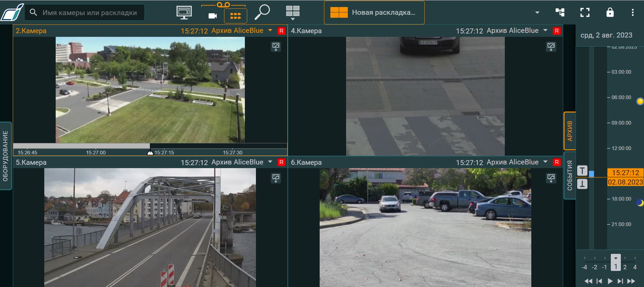Open the three-dot main menu

coord(633,12)
